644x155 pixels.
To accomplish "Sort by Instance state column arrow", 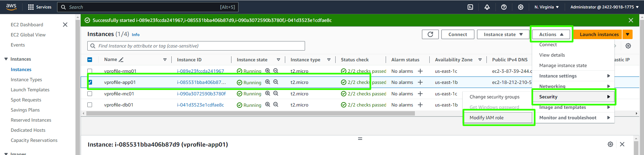I will 278,60.
